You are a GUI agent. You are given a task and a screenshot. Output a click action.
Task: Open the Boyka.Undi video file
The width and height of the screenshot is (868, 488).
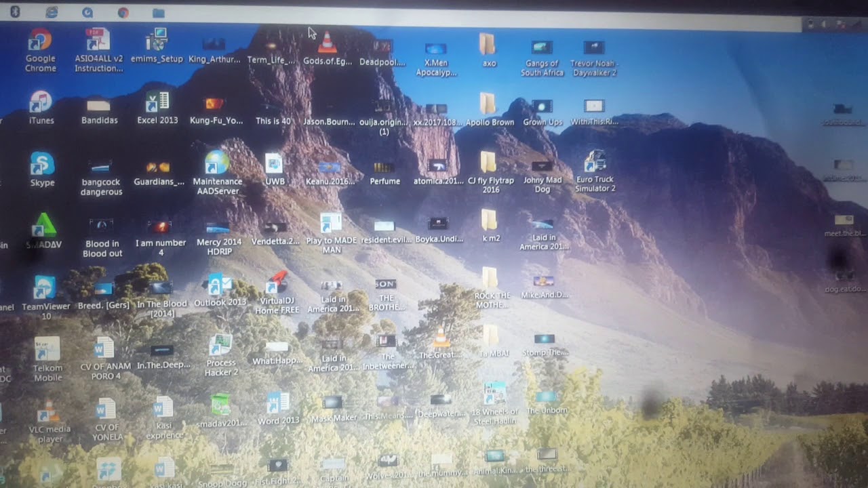[x=439, y=230]
